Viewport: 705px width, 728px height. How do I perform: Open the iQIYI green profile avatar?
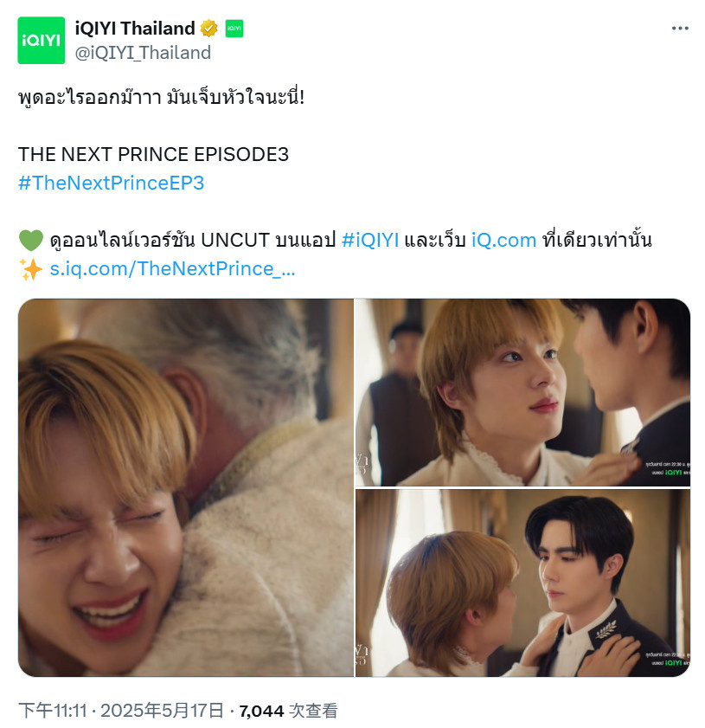tap(42, 41)
